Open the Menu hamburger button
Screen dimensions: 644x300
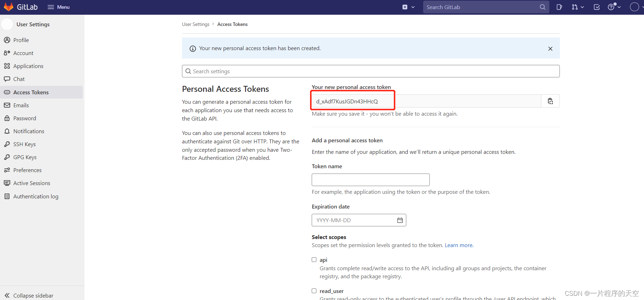[x=59, y=7]
